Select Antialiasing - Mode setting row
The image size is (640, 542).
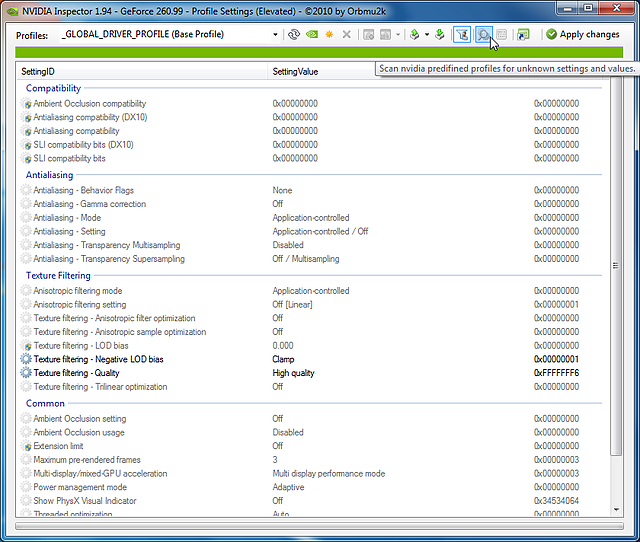click(x=310, y=218)
